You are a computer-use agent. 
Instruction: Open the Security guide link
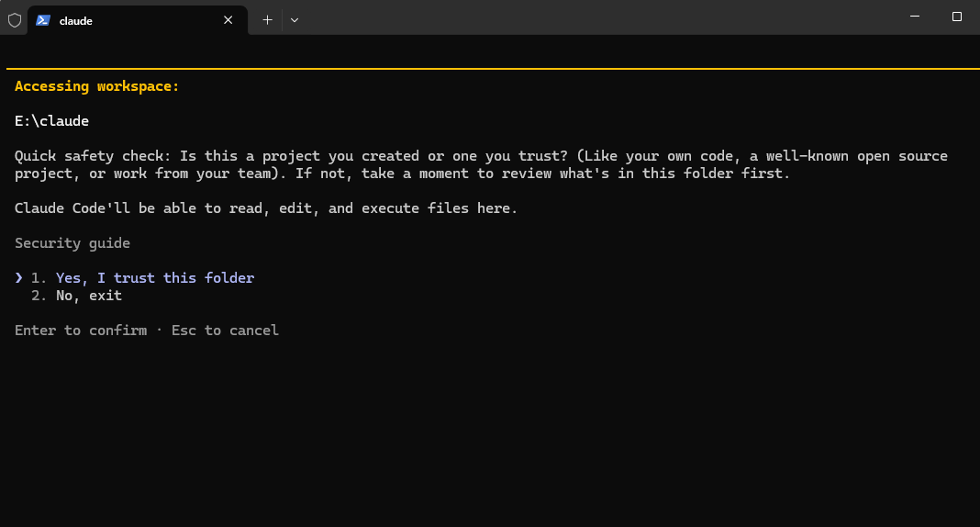click(x=72, y=243)
